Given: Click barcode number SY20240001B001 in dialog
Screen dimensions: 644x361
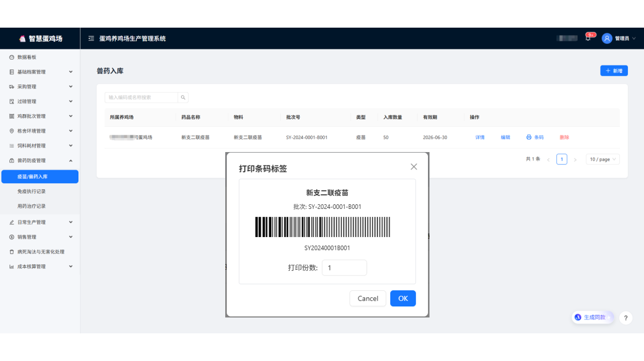Looking at the screenshot, I should click(x=327, y=248).
